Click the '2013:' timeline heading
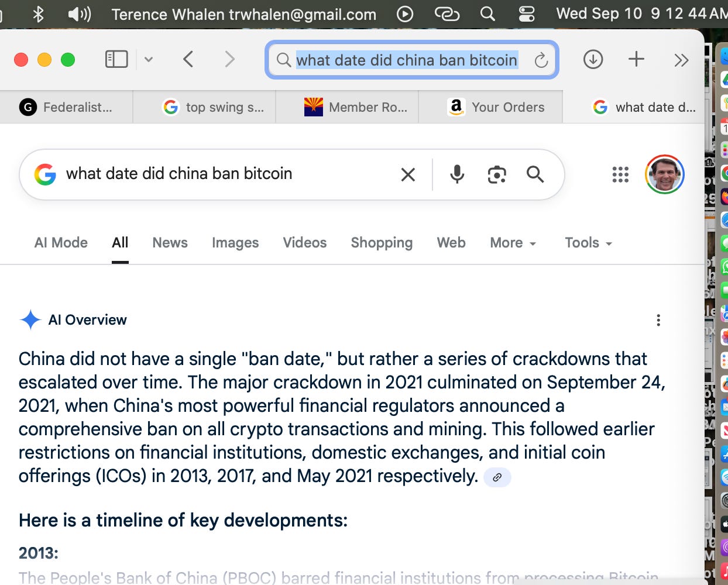Screen dimensions: 728x585 click(x=39, y=553)
